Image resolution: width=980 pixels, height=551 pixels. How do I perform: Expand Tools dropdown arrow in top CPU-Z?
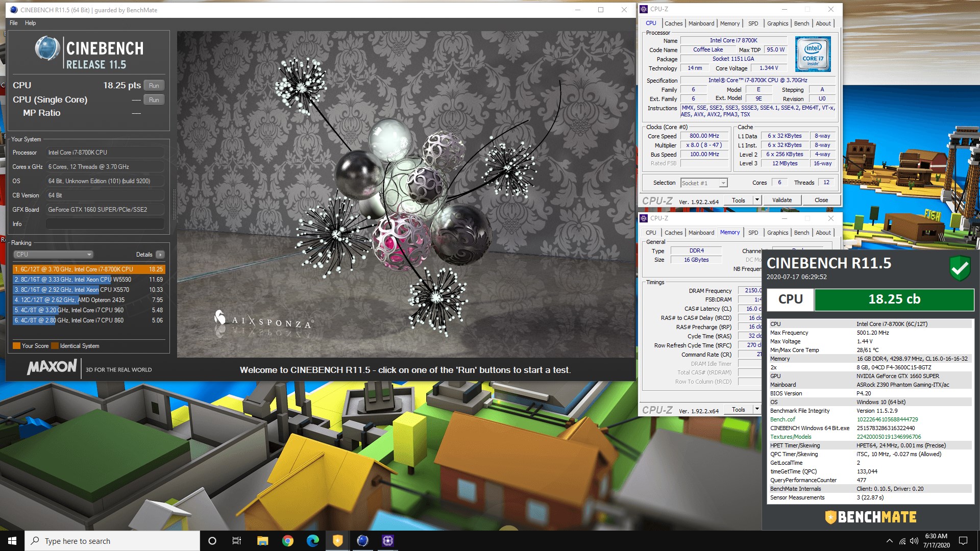tap(757, 201)
